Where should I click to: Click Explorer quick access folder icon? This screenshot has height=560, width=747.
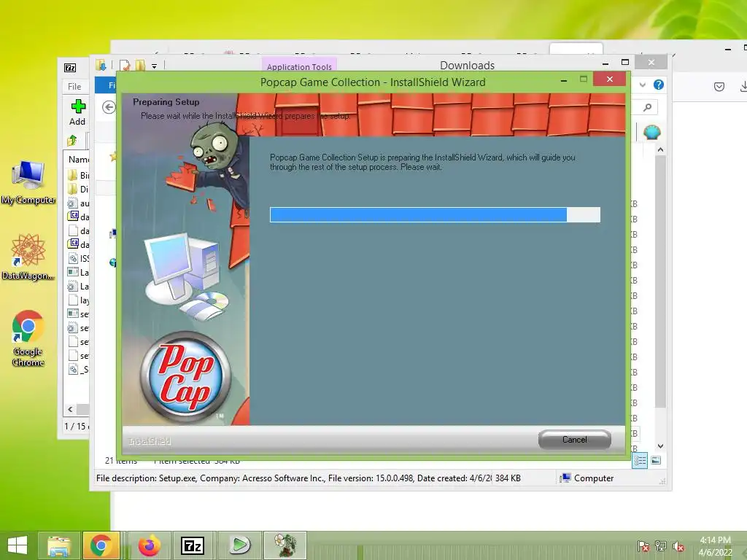pyautogui.click(x=101, y=65)
